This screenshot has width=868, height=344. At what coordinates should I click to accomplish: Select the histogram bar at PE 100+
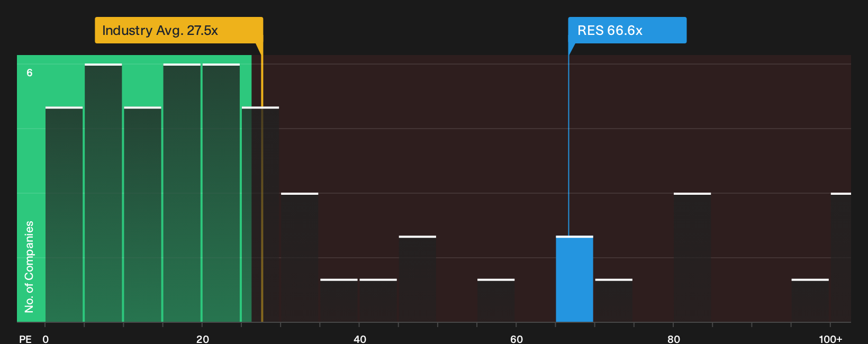coord(841,257)
